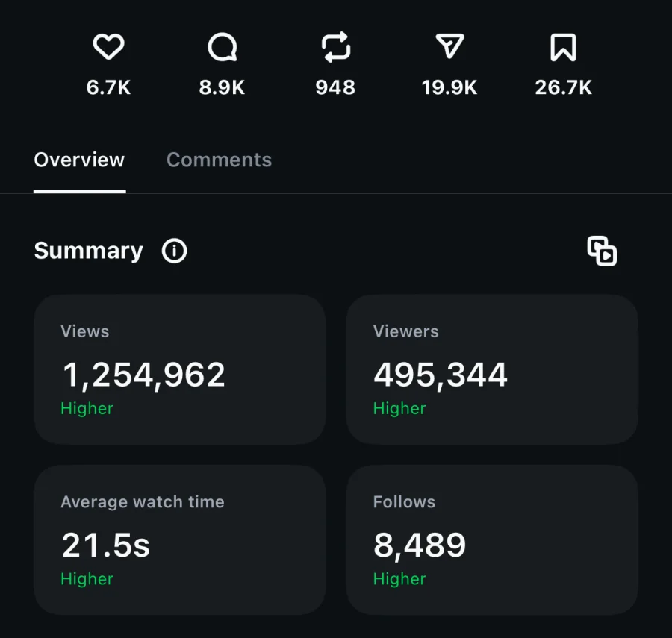Tap the heart likes icon
The image size is (672, 638).
[x=108, y=46]
